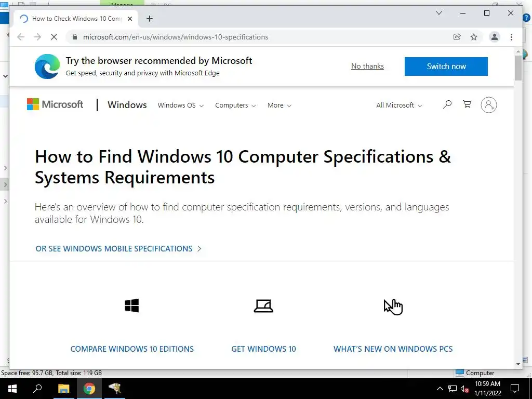This screenshot has width=532, height=399.
Task: Open Chrome three-dot menu
Action: (511, 37)
